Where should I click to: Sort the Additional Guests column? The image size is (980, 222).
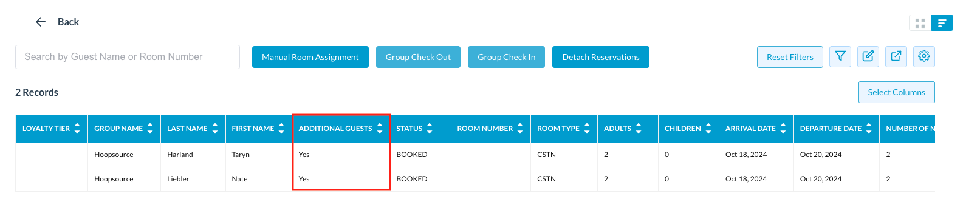tap(380, 129)
